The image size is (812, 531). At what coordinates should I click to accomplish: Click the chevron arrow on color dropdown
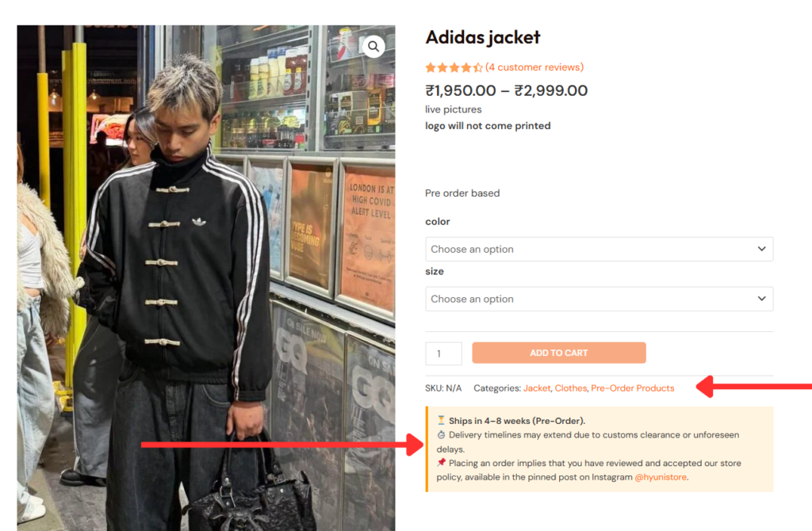pos(761,249)
